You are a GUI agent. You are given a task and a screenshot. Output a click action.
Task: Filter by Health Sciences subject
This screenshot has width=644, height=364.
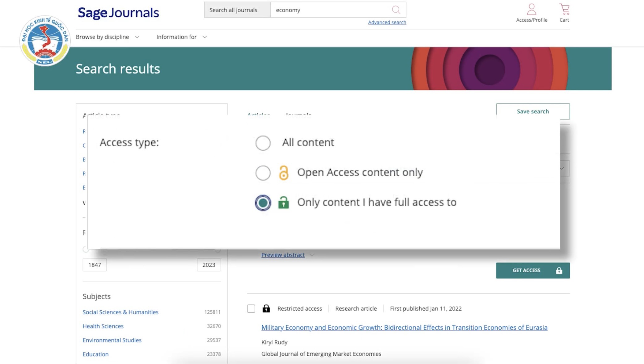coord(103,326)
